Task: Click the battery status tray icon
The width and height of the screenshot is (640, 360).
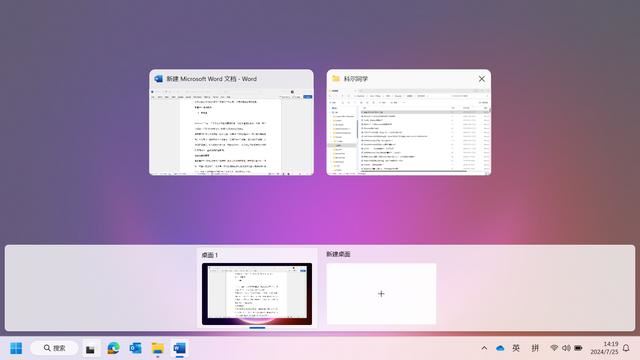Action: click(578, 348)
